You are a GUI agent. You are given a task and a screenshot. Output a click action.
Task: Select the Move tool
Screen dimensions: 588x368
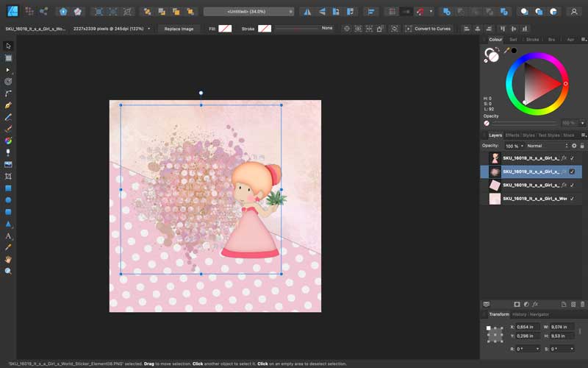(8, 46)
